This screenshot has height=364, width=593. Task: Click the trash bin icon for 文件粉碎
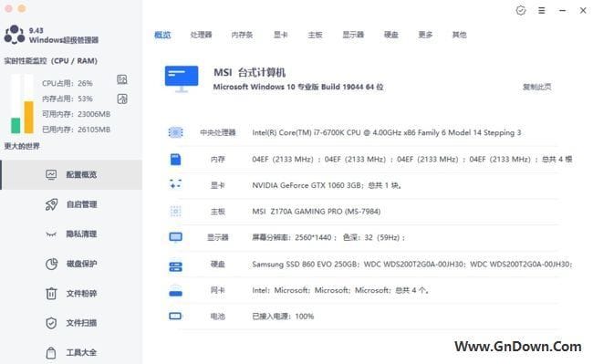51,294
